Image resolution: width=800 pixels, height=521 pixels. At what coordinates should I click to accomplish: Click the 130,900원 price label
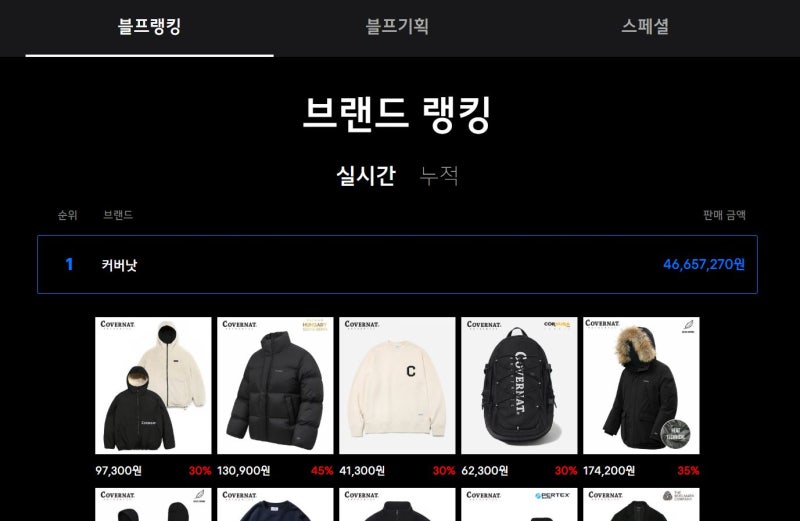(x=243, y=470)
